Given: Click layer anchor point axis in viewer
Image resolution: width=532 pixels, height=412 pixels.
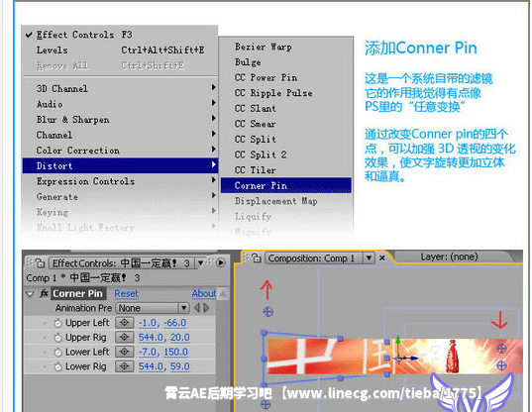Looking at the screenshot, I should pyautogui.click(x=399, y=359).
